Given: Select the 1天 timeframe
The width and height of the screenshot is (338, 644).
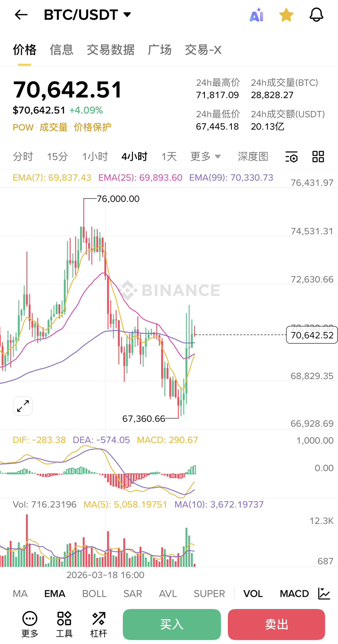Looking at the screenshot, I should [169, 157].
